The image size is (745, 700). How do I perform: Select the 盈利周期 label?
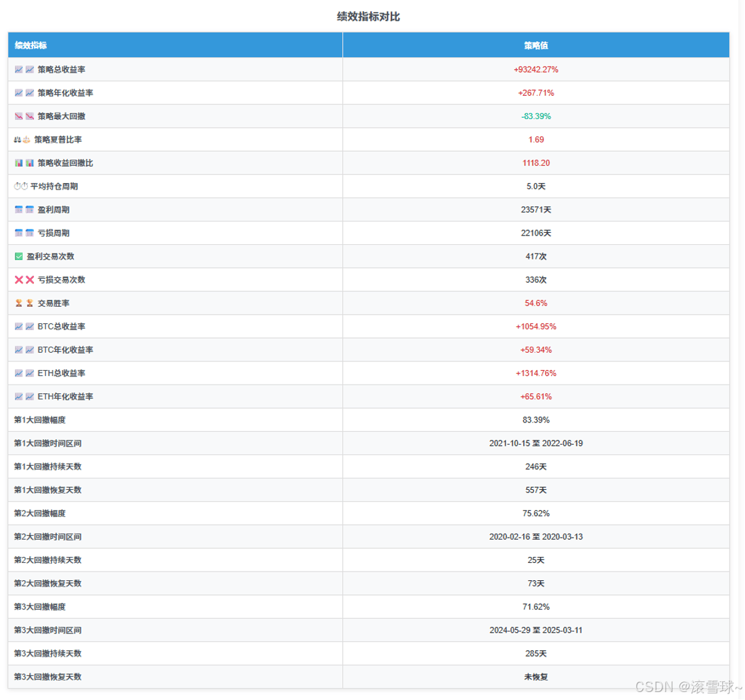click(54, 210)
